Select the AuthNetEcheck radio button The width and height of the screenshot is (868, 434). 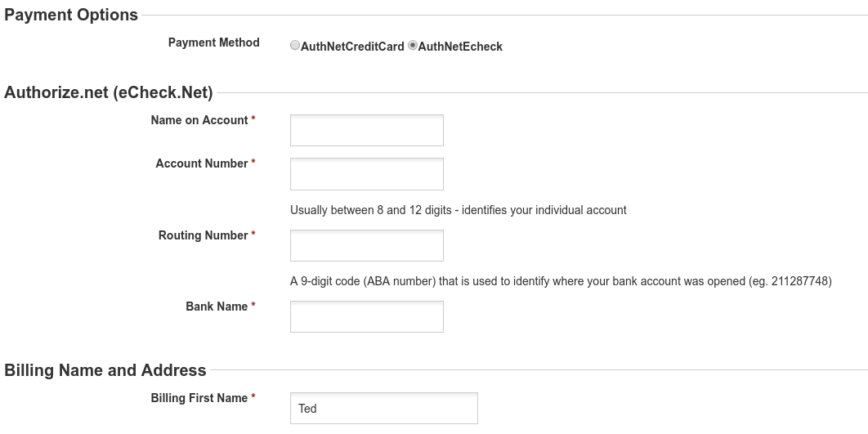(413, 46)
